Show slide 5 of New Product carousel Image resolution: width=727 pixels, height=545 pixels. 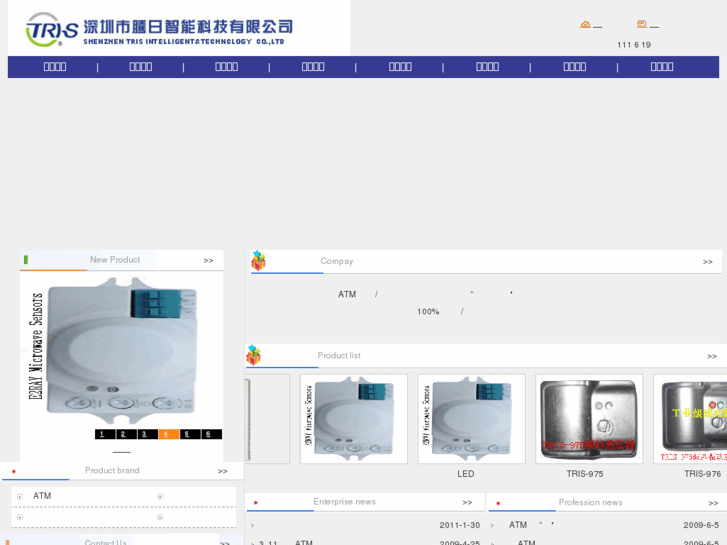point(190,434)
